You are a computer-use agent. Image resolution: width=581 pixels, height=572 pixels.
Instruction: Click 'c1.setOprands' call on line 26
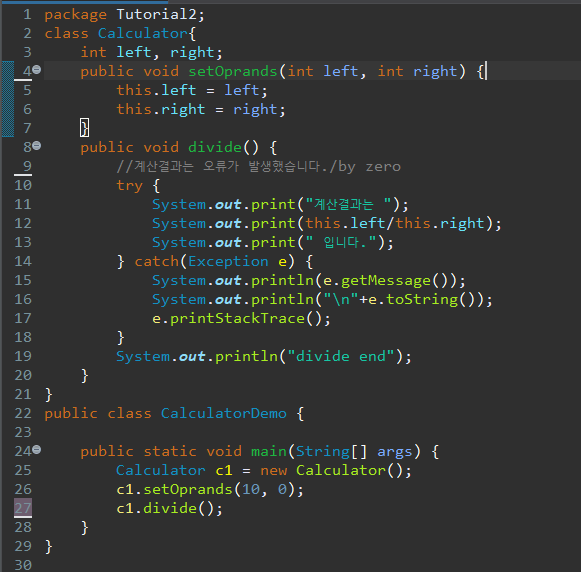point(174,489)
